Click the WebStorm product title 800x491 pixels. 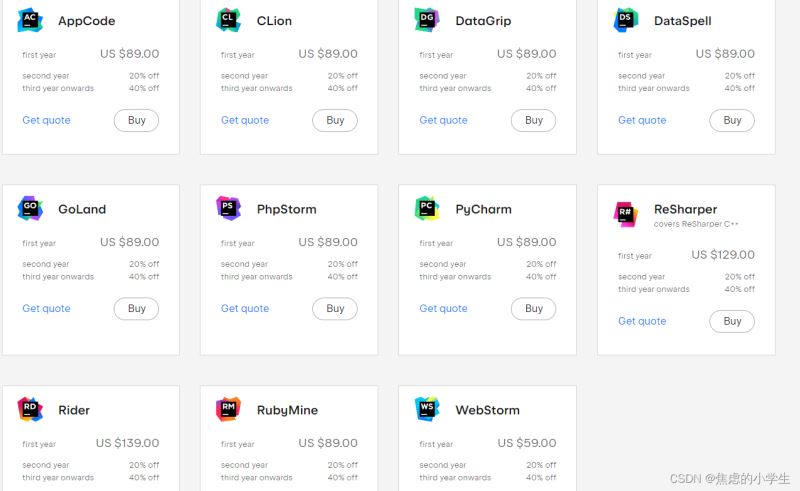[x=488, y=410]
